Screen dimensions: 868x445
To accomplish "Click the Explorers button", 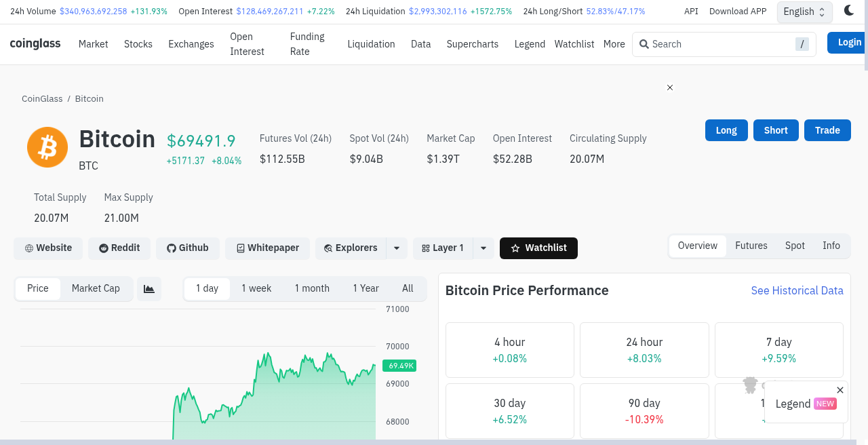I will pyautogui.click(x=351, y=248).
